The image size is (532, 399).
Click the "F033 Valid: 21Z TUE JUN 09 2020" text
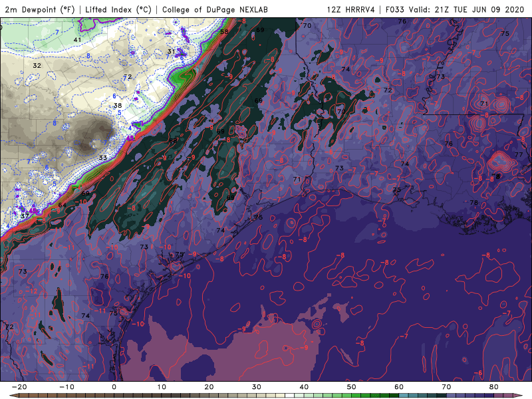pos(455,9)
